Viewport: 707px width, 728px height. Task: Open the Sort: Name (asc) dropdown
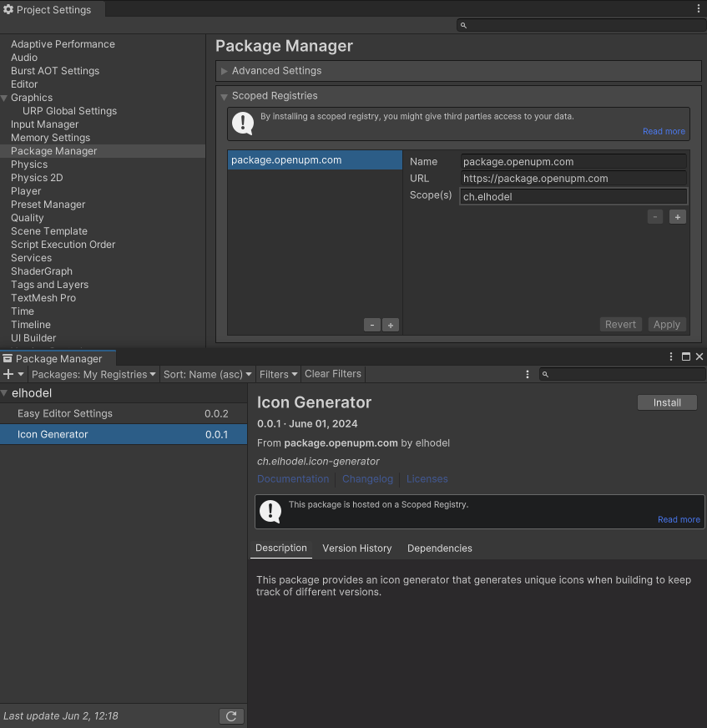[208, 374]
